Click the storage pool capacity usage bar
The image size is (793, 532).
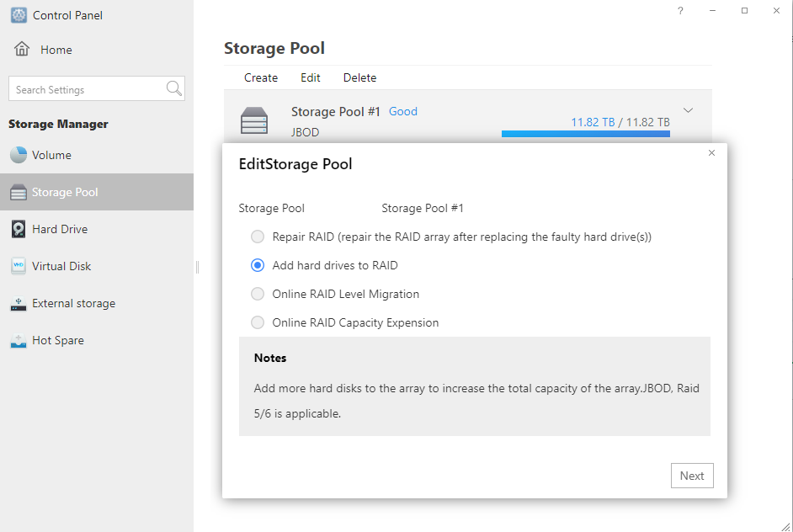[586, 134]
